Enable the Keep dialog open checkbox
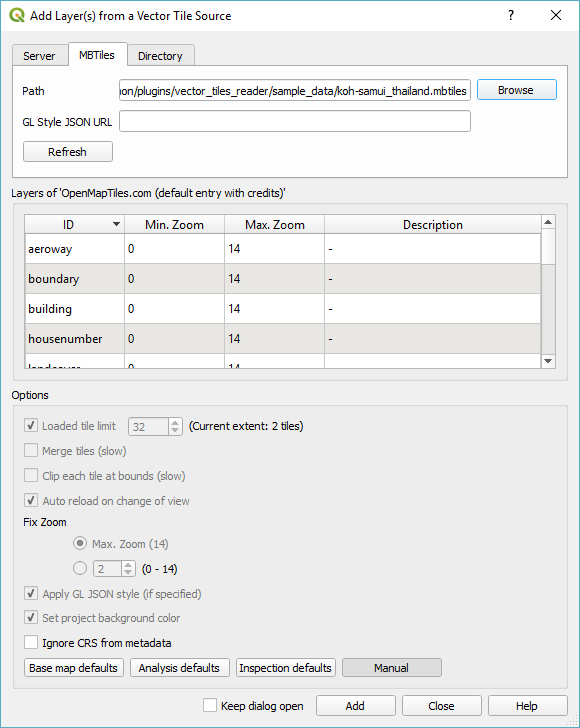Image resolution: width=580 pixels, height=728 pixels. [x=210, y=705]
